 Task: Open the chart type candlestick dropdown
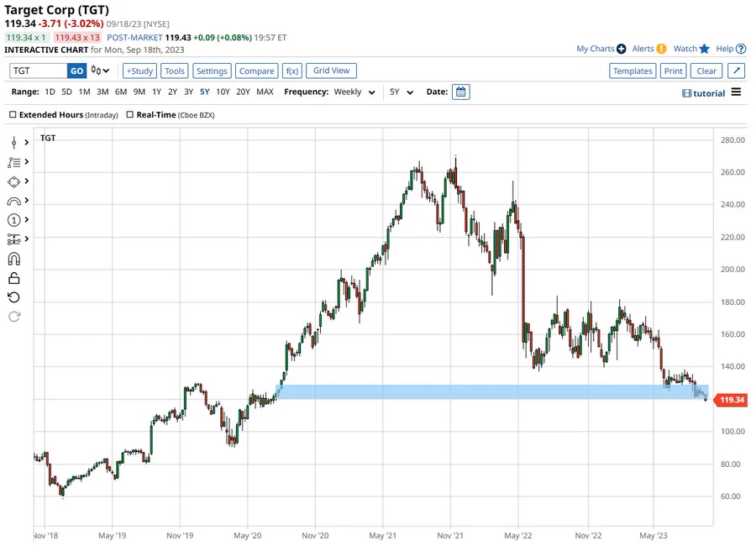(x=100, y=71)
